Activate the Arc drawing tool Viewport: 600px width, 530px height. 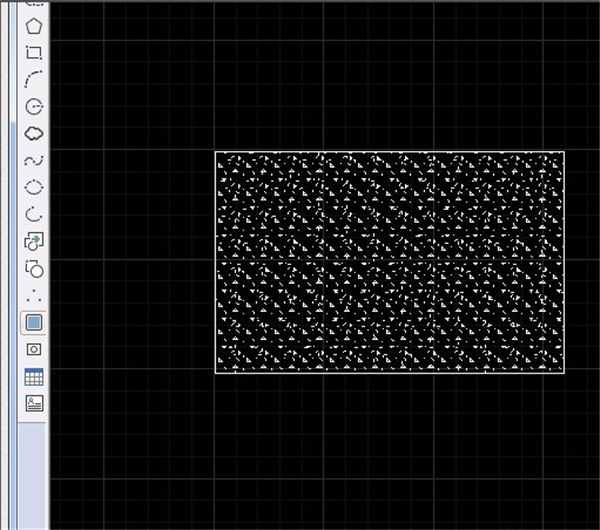[34, 79]
